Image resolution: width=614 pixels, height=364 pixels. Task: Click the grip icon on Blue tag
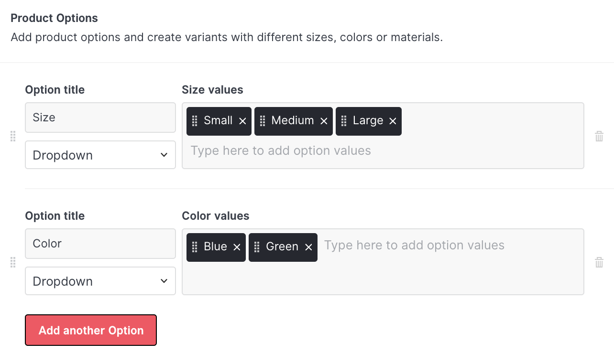coord(195,247)
